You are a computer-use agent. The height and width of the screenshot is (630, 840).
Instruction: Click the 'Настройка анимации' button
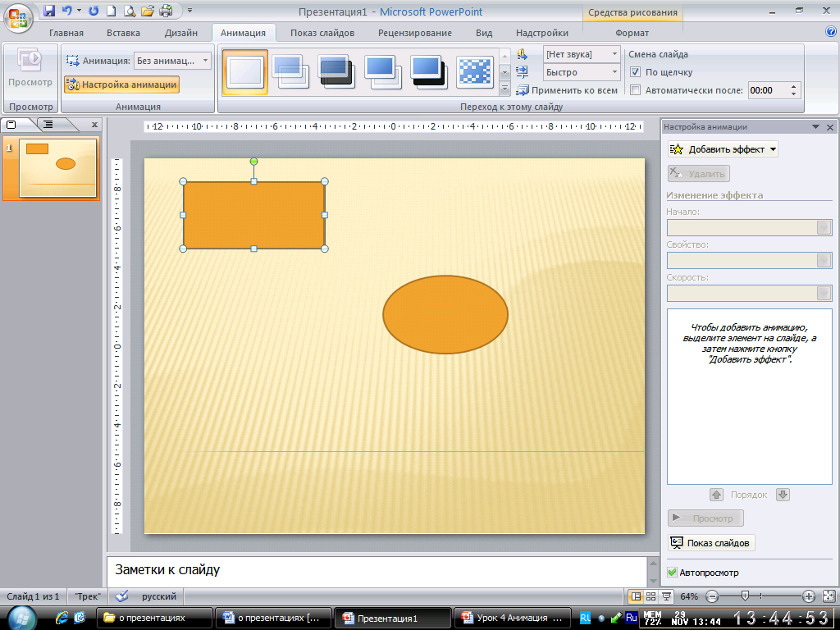(x=121, y=84)
